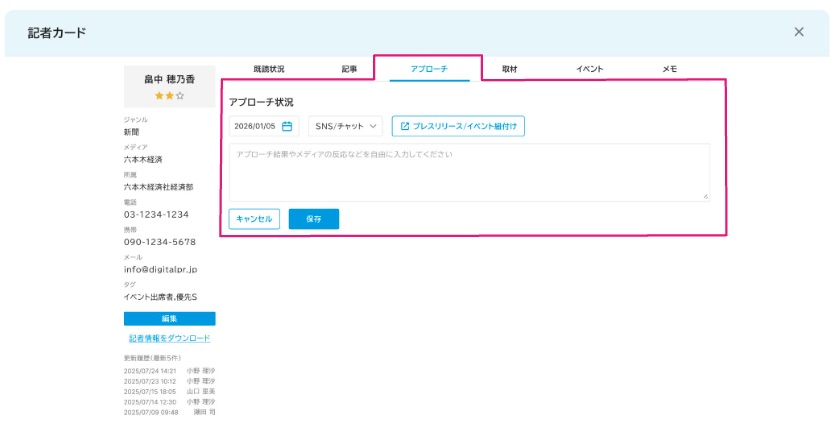Click the プレスリリース/イベント紐付け button

(458, 127)
